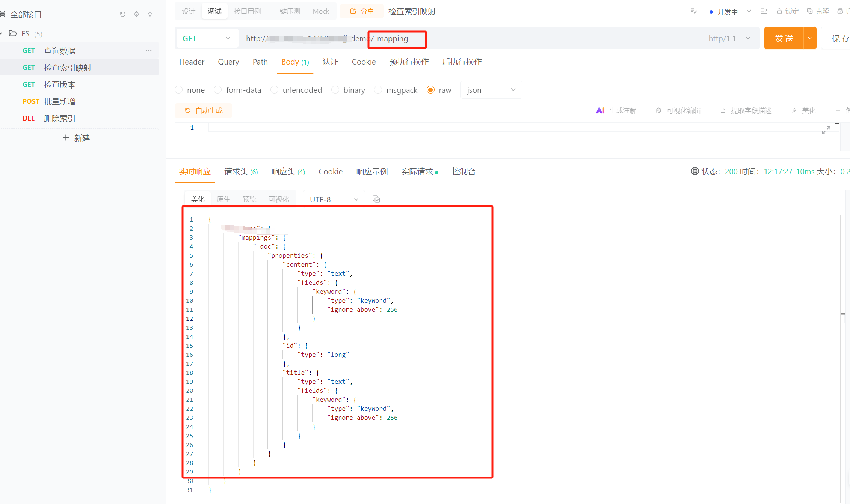850x504 pixels.
Task: Share the API using 分享
Action: point(362,11)
